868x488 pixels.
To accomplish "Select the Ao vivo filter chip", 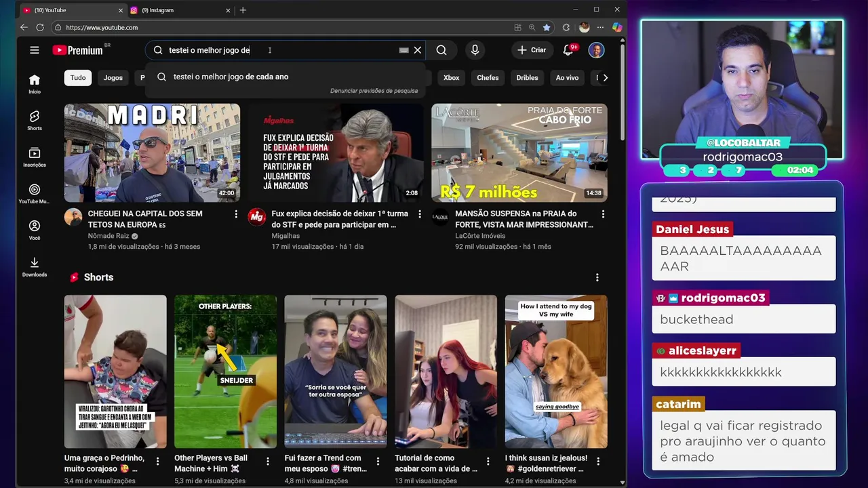I will click(568, 78).
